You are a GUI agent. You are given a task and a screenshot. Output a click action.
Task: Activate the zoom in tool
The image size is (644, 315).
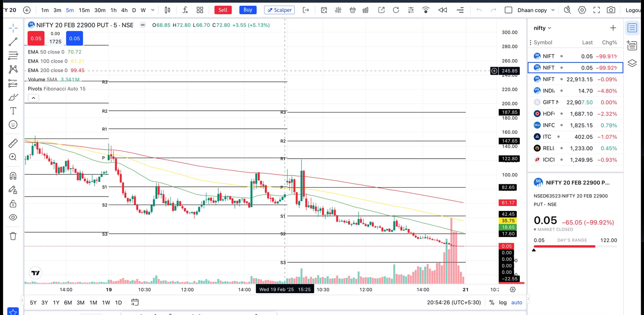tap(13, 157)
